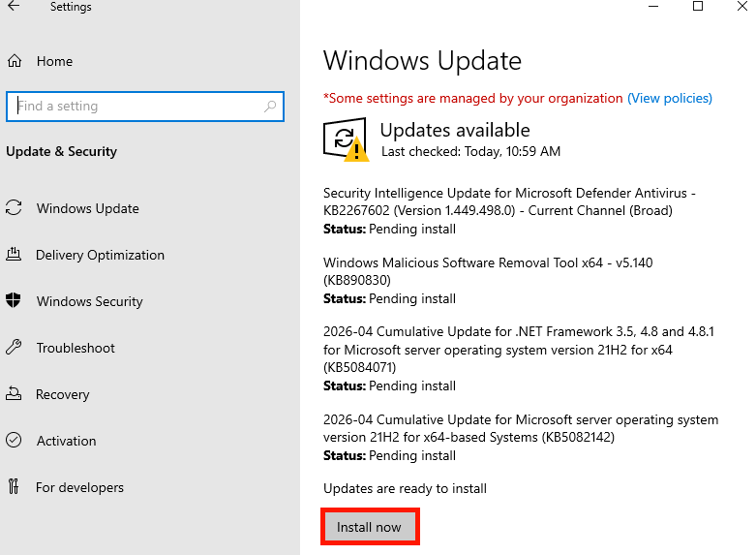Viewport: 756px width, 555px height.
Task: Click the Recovery icon
Action: [x=14, y=394]
